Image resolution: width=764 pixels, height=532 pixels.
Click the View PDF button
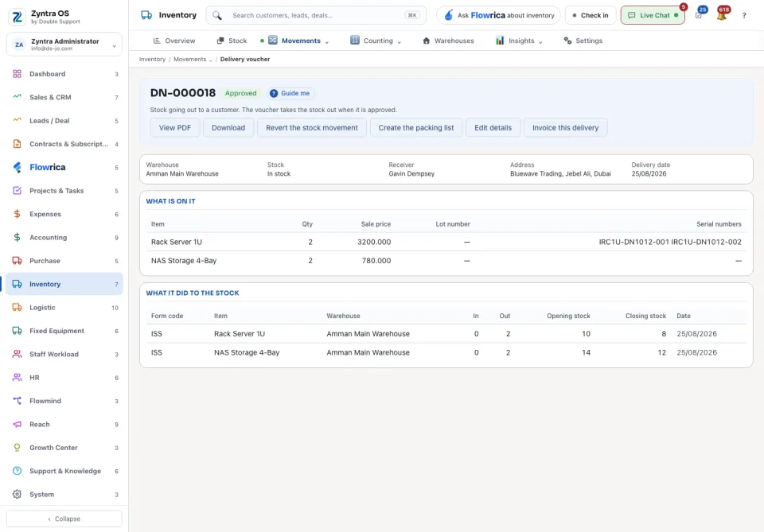175,127
